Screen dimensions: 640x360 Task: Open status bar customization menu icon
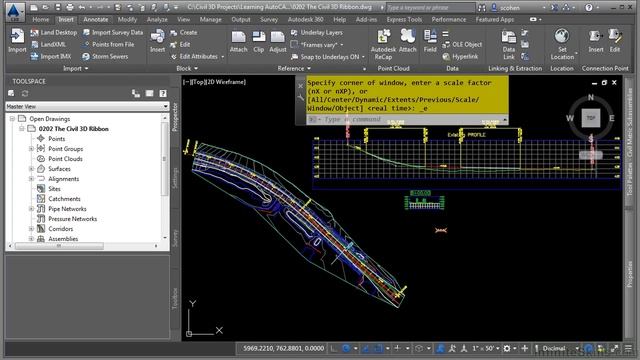(628, 348)
